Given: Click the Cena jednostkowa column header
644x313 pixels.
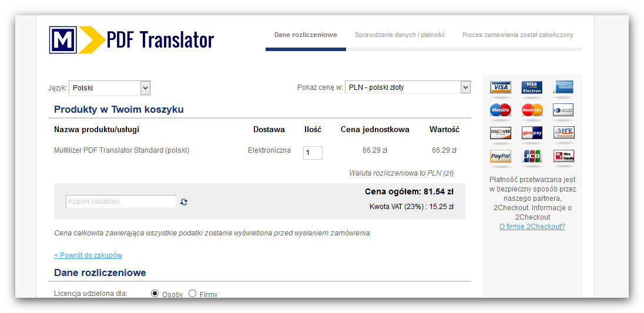Looking at the screenshot, I should pos(375,130).
